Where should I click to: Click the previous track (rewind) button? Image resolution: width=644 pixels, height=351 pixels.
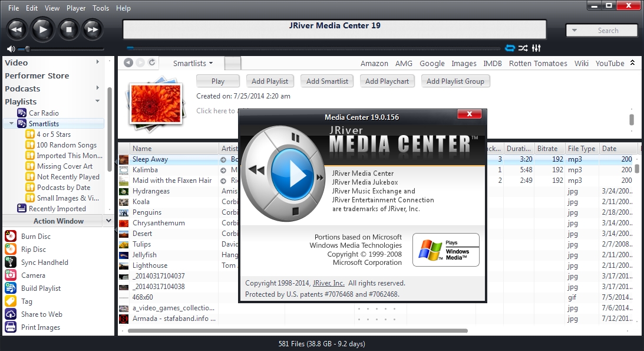click(16, 29)
